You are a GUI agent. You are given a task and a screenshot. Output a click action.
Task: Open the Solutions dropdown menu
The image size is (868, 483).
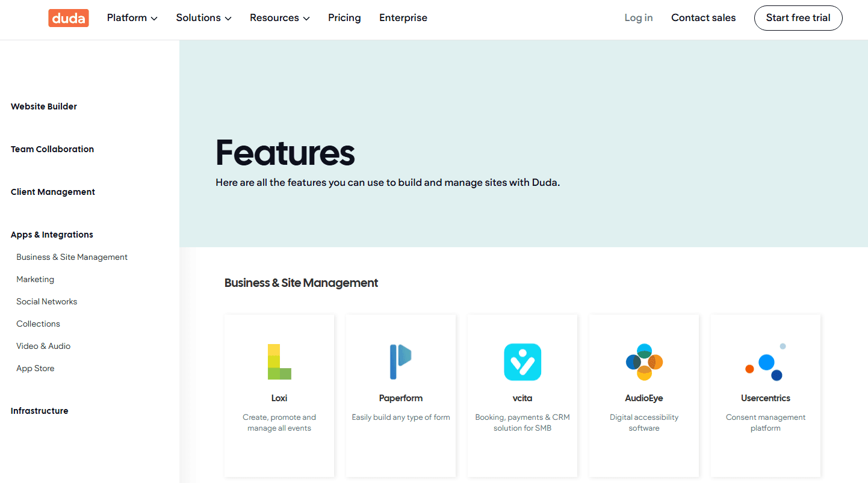(x=203, y=18)
